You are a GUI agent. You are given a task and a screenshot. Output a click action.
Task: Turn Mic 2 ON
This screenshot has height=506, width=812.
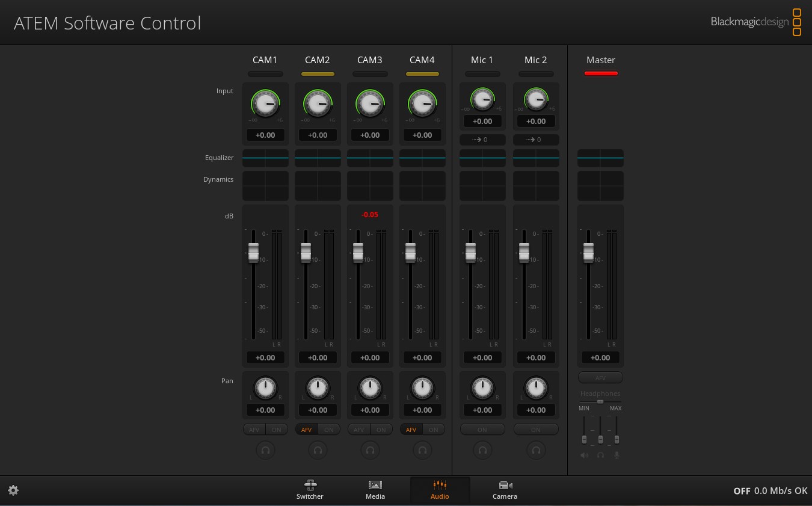coord(536,430)
